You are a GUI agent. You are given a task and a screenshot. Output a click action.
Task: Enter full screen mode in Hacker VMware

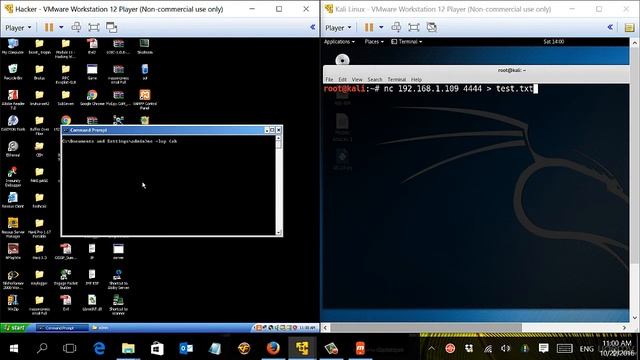pyautogui.click(x=94, y=27)
